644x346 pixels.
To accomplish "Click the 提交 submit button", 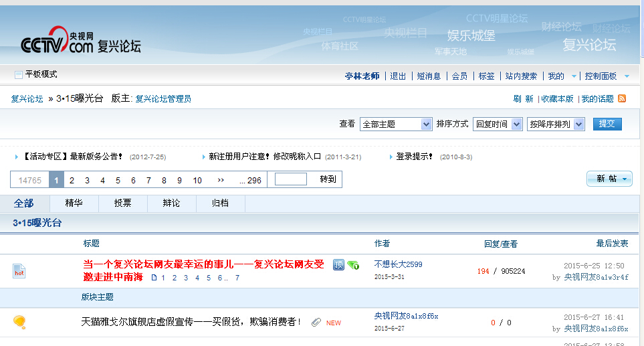I will pos(607,124).
